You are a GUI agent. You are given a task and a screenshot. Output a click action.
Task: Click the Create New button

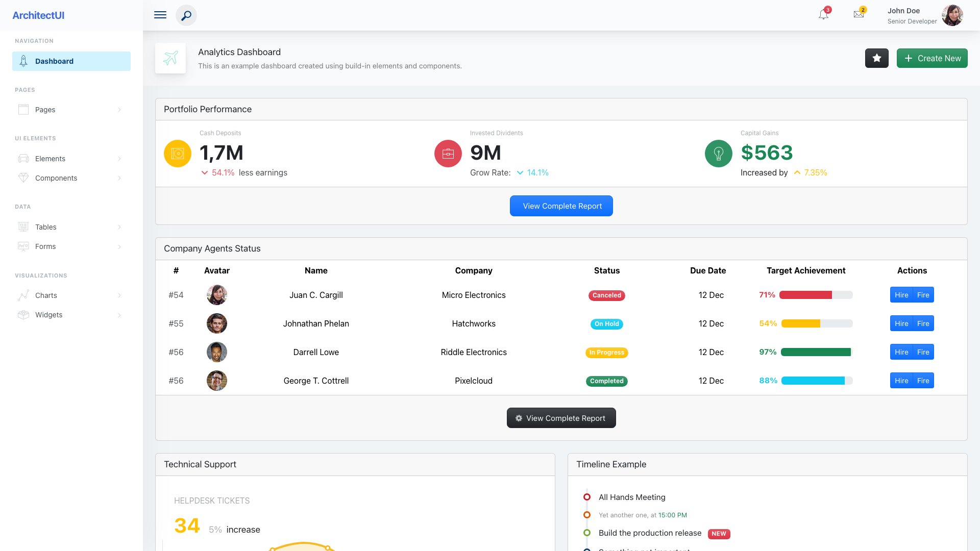click(x=932, y=58)
